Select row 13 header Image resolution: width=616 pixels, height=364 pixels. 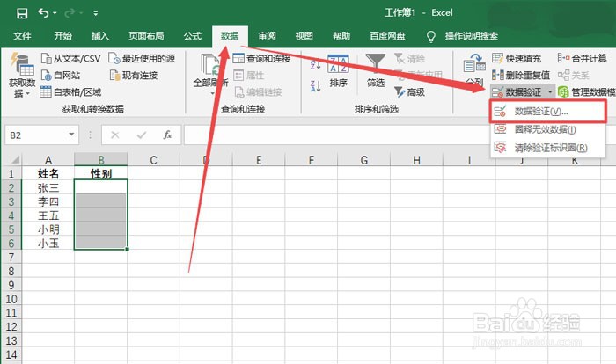click(11, 340)
